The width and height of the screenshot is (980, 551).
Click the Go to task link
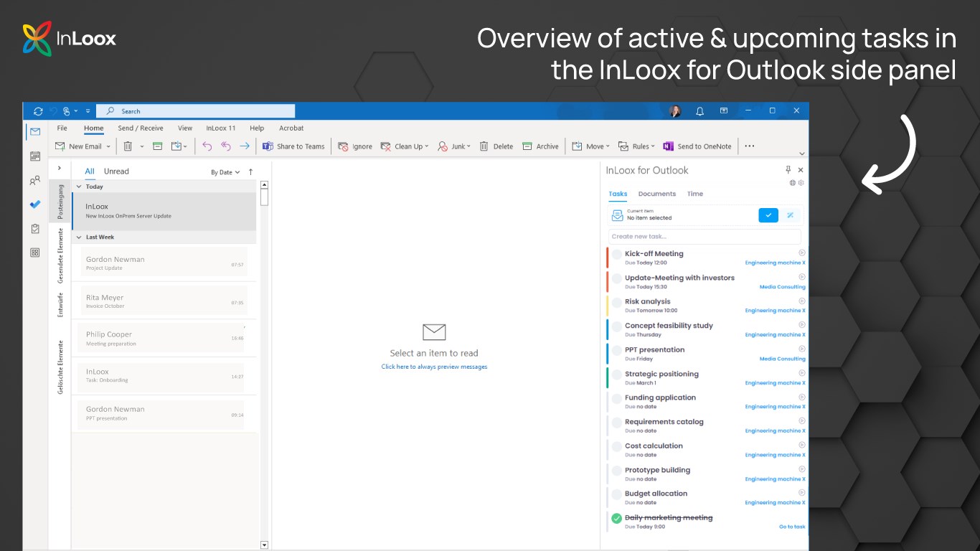click(792, 527)
